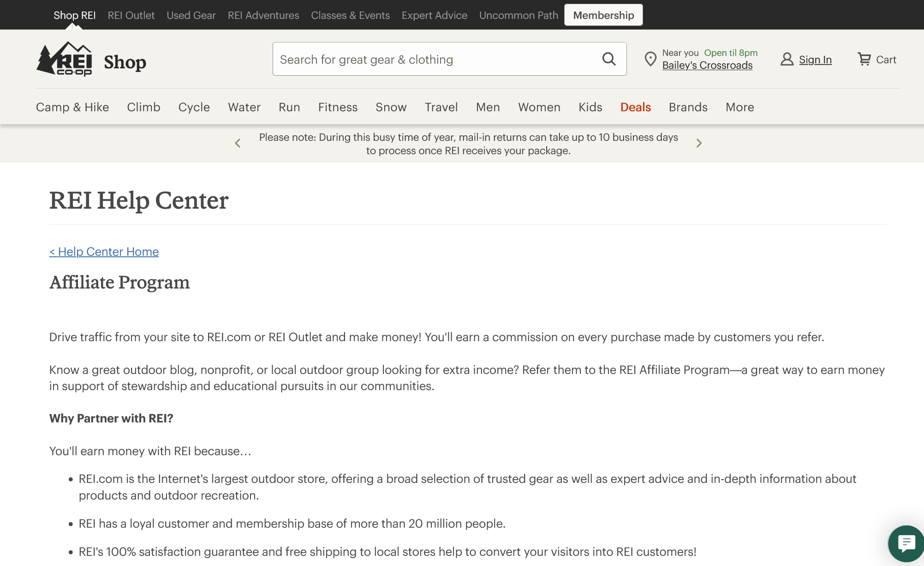Open Classes & Events
The width and height of the screenshot is (924, 566).
click(350, 15)
